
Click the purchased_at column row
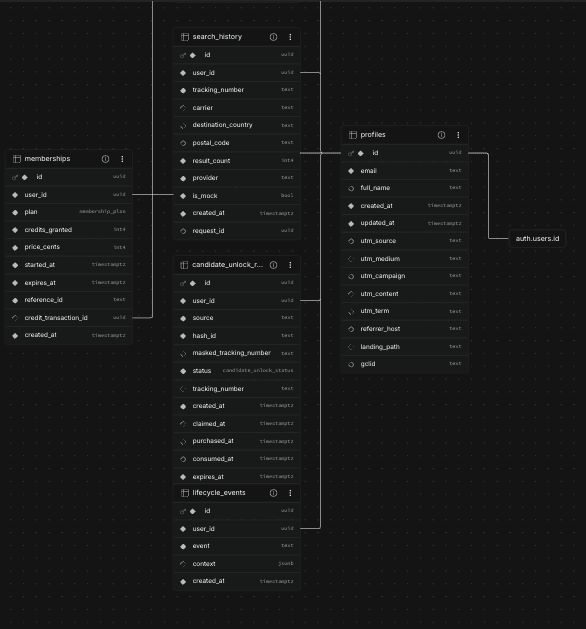237,441
